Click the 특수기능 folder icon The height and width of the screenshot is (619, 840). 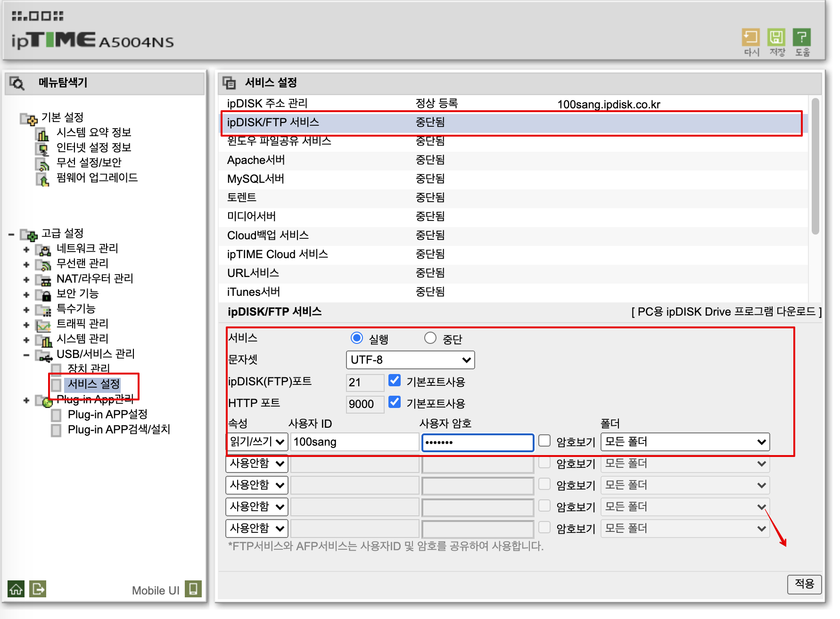pos(43,310)
